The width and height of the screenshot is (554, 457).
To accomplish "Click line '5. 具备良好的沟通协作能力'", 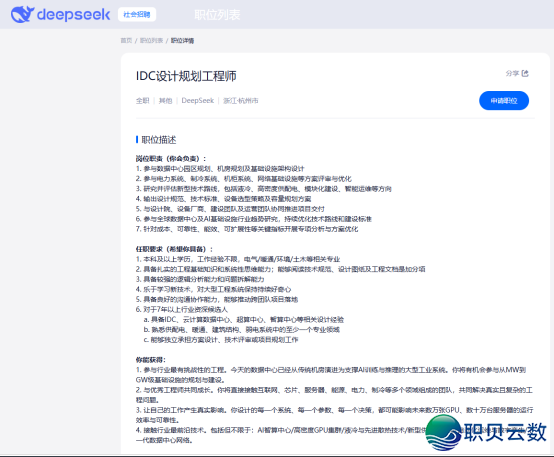I will 217,299.
